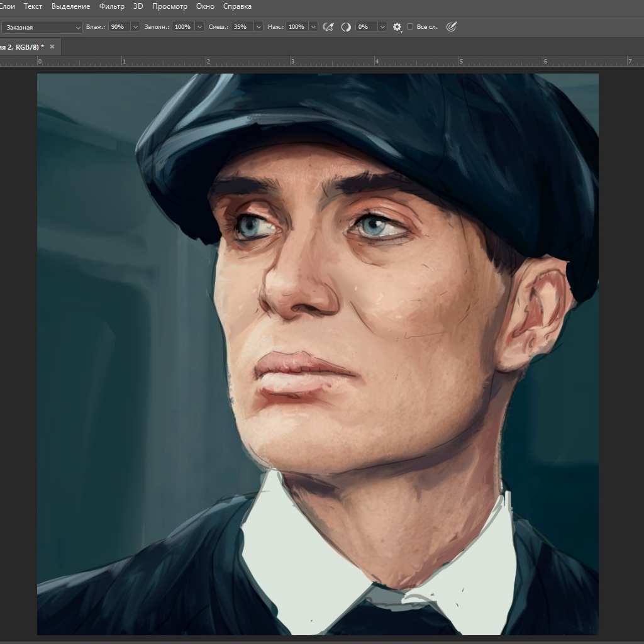Open the Справка menu
The height and width of the screenshot is (644, 644).
click(237, 6)
